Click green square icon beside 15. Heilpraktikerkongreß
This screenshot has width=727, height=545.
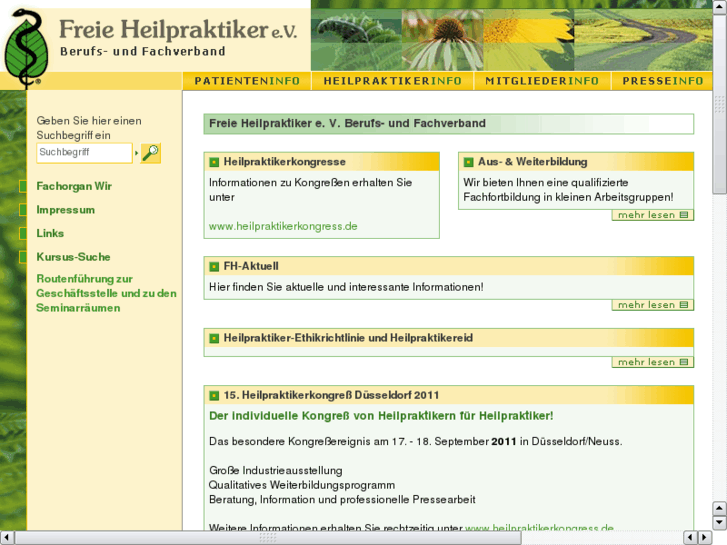[214, 396]
